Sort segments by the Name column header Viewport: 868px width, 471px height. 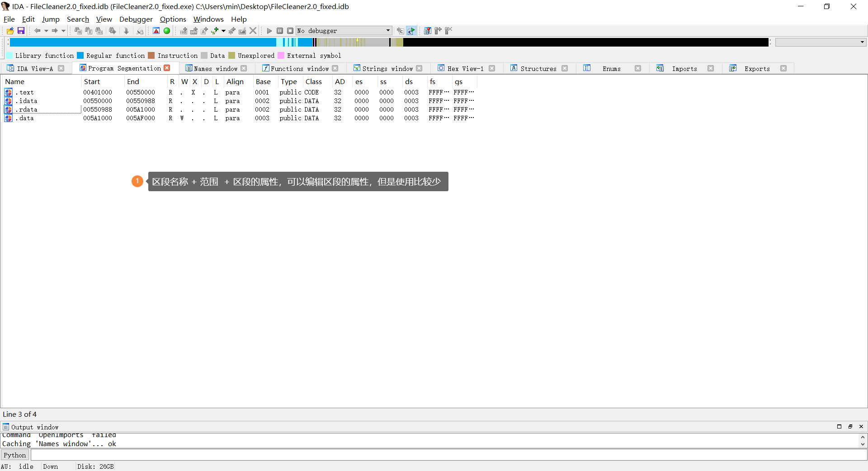[42, 81]
